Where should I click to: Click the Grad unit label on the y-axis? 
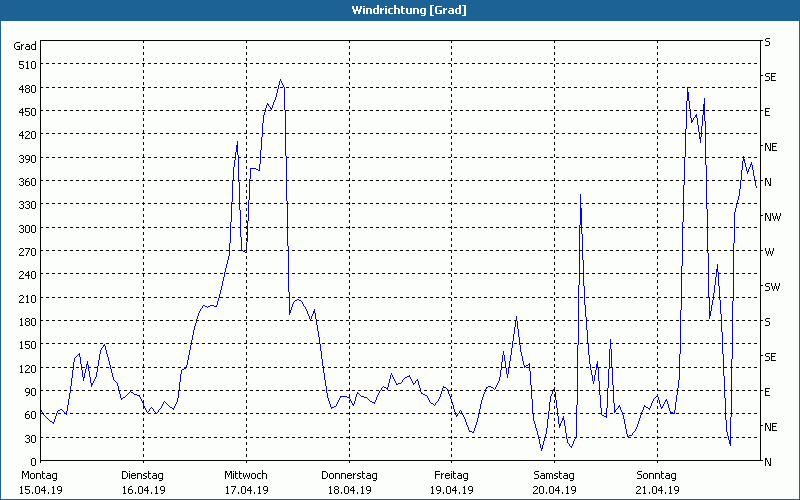tap(25, 46)
